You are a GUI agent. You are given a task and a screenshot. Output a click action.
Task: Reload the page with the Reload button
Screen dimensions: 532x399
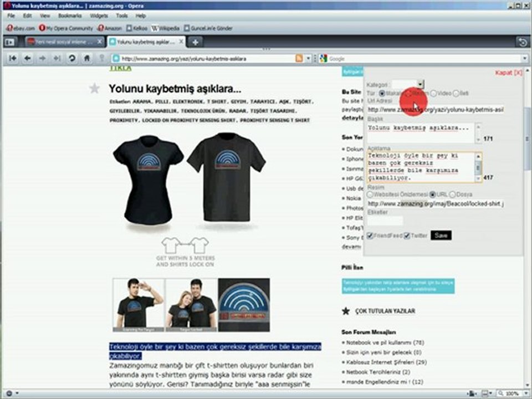[x=72, y=58]
